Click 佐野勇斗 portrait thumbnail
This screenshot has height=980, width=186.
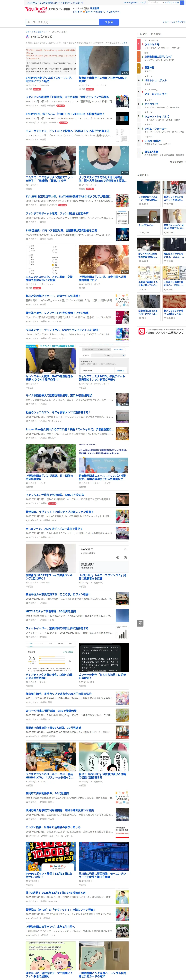tap(51, 558)
